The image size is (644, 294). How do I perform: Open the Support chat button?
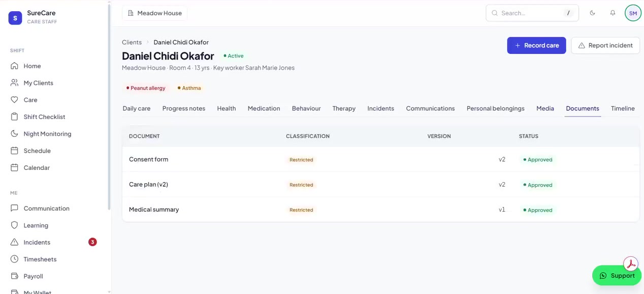click(617, 276)
